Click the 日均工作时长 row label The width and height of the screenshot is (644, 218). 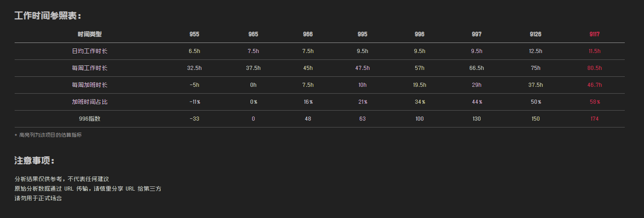[x=90, y=51]
